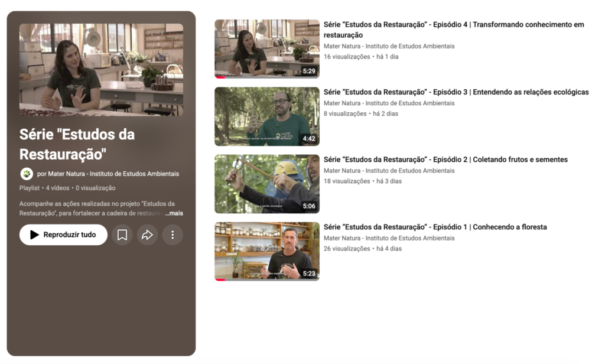Click the text "18 visualizações • há 3 dias"
Viewport: 605px width, 364px height.
point(363,181)
